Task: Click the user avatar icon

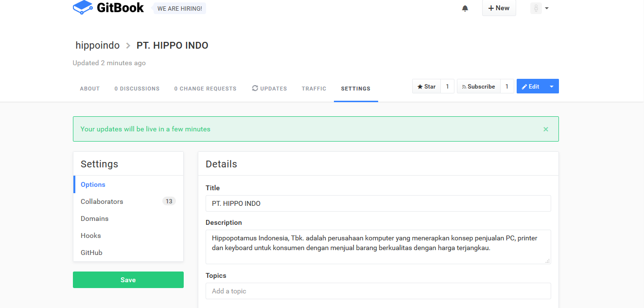Action: pos(536,8)
